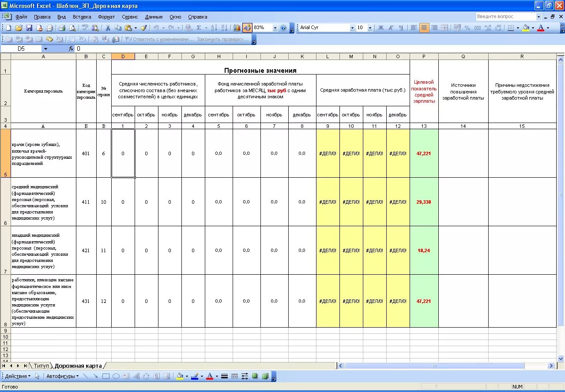Insert a Text Box from Drawing toolbar

[126, 376]
